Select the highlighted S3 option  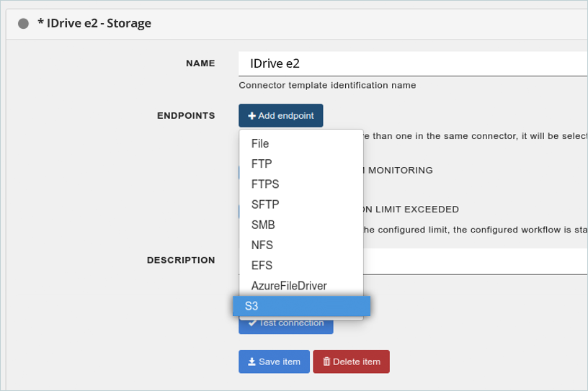pyautogui.click(x=301, y=306)
